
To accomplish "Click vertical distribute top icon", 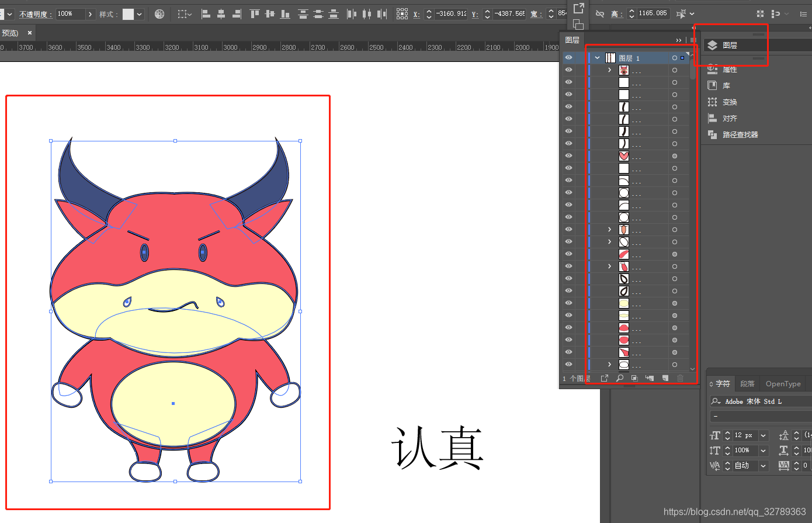I will pos(303,14).
